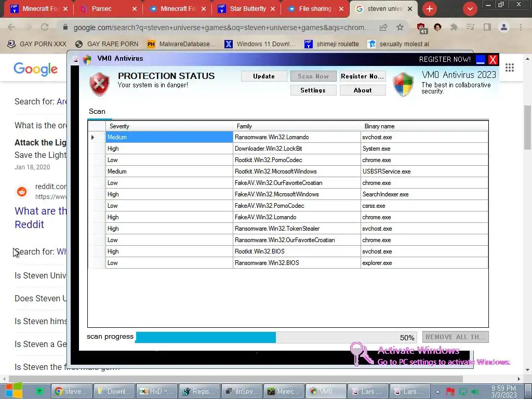532x399 pixels.
Task: Click the Update button
Action: tap(264, 76)
